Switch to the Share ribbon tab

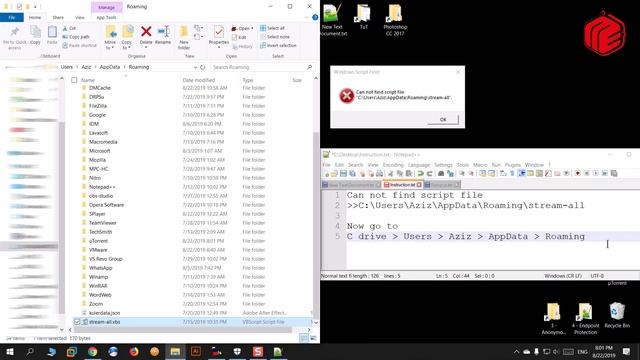tap(58, 18)
